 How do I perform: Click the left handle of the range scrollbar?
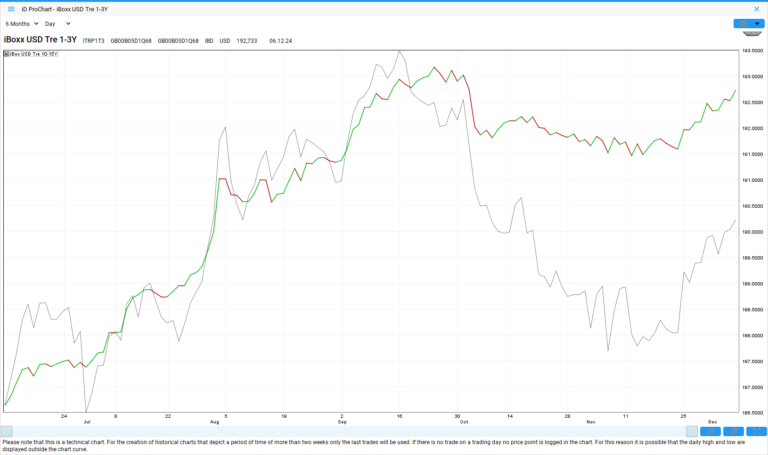click(6, 431)
